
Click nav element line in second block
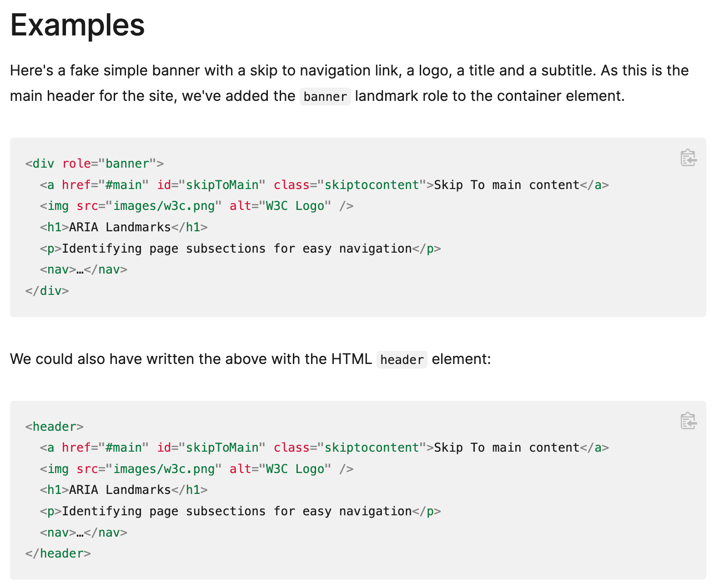tap(84, 533)
